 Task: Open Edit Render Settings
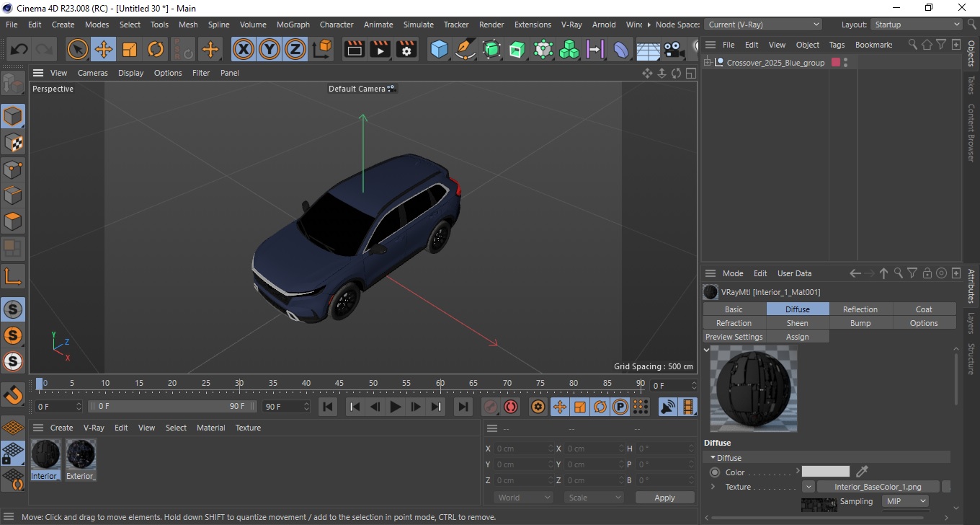[406, 50]
